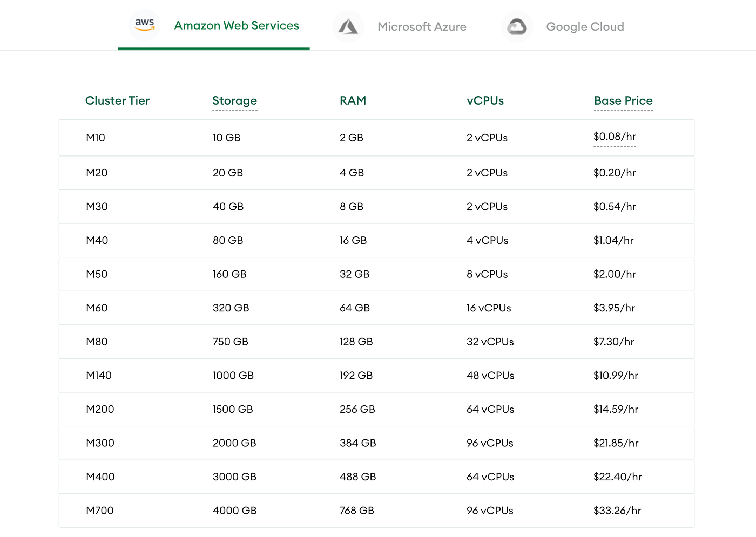Click the Storage column header link
Viewport: 756px width, 537px height.
235,101
